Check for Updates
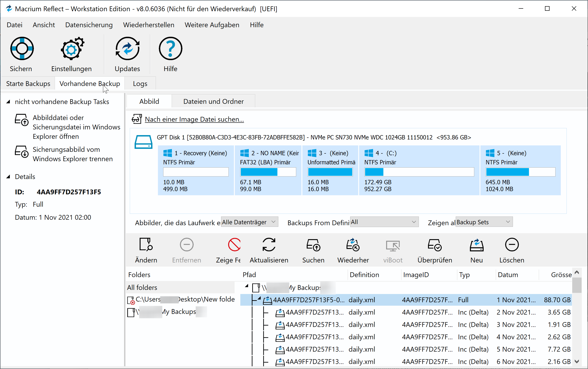The image size is (588, 369). point(127,54)
